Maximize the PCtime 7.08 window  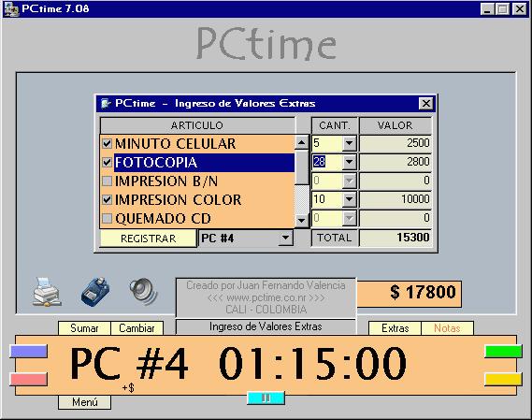coord(502,8)
